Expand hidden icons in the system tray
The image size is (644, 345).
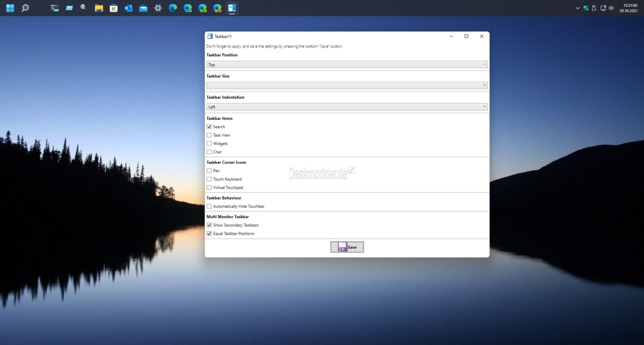tap(577, 8)
